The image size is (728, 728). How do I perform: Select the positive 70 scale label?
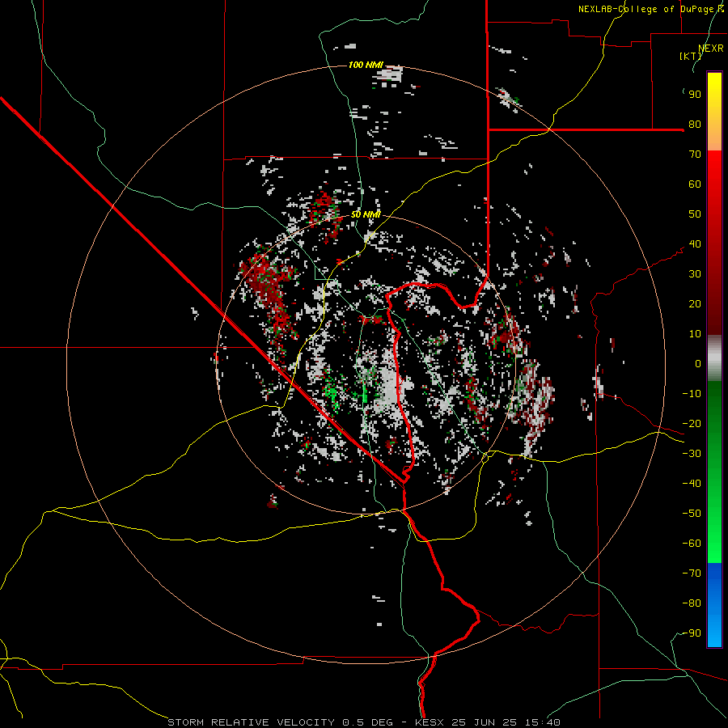pyautogui.click(x=695, y=154)
